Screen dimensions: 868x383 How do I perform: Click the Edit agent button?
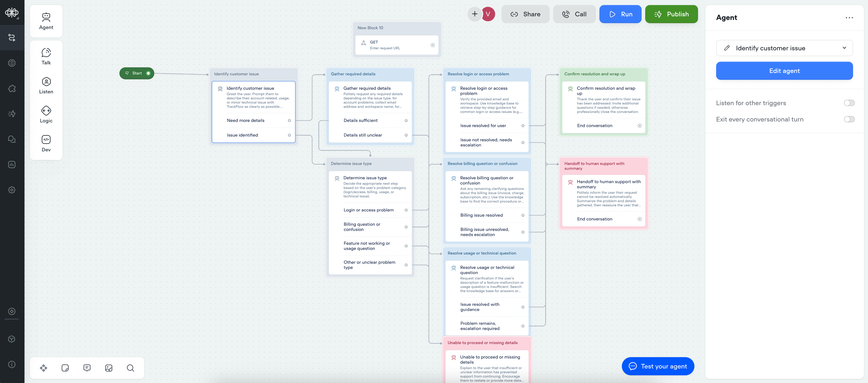click(x=784, y=71)
